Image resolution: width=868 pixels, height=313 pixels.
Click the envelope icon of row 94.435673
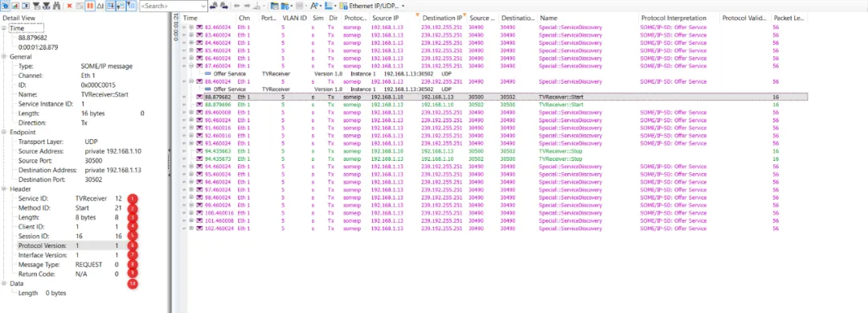200,159
